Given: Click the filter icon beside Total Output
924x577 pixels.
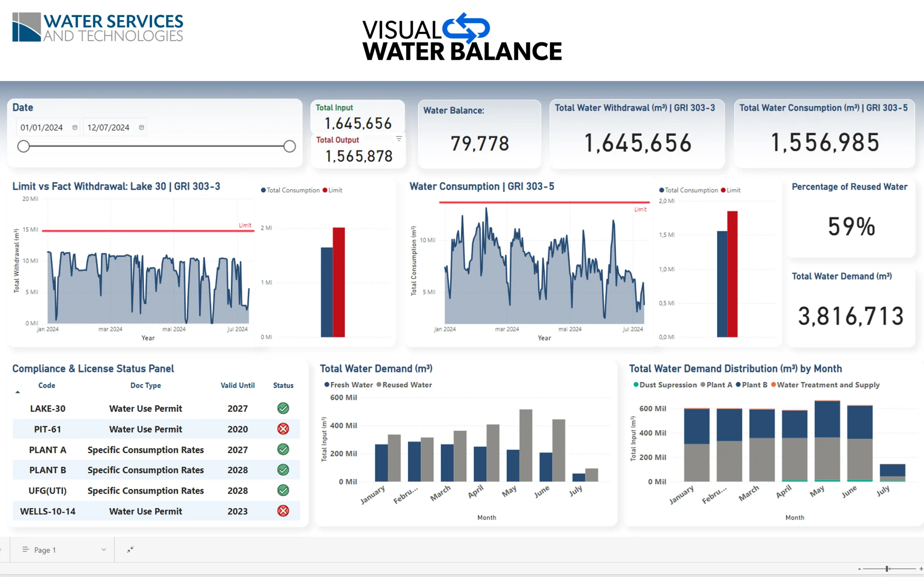Looking at the screenshot, I should (x=398, y=139).
